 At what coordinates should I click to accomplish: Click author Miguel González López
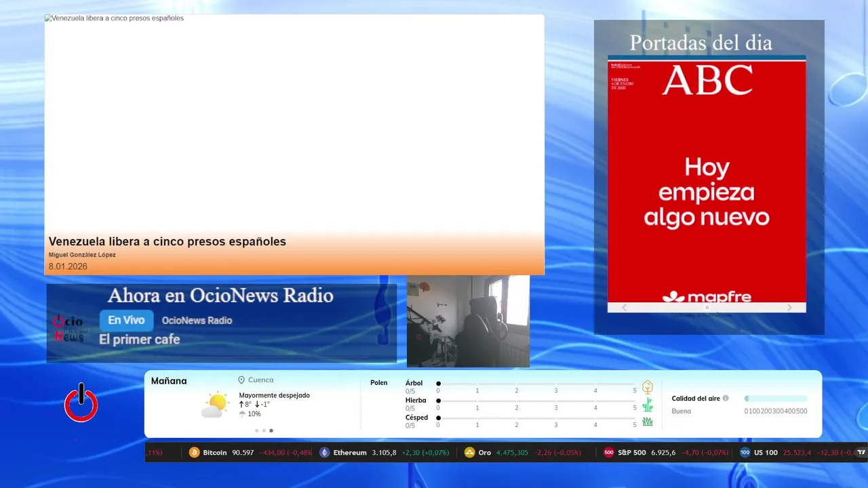pos(82,255)
